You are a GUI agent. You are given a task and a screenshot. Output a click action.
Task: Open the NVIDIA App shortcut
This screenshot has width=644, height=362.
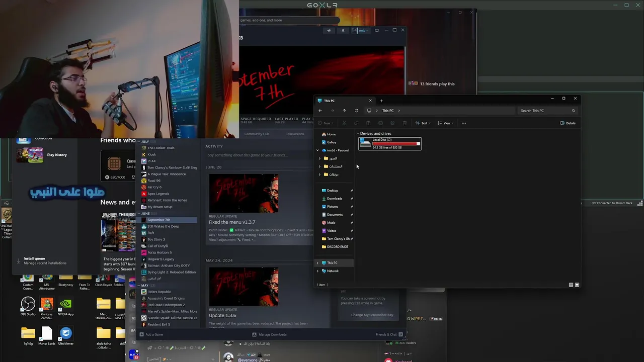point(65,306)
